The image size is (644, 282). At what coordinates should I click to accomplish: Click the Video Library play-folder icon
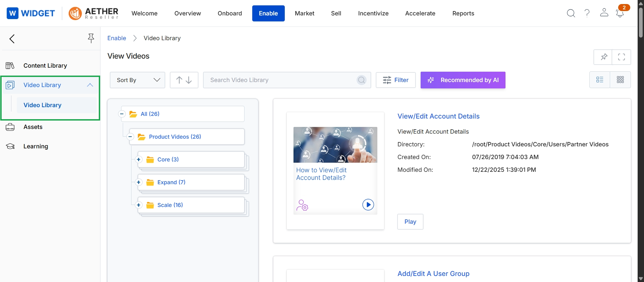click(10, 85)
